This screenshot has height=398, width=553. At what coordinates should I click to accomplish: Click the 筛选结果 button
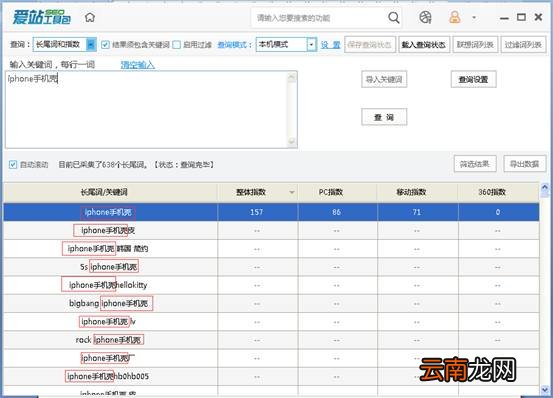[x=475, y=164]
